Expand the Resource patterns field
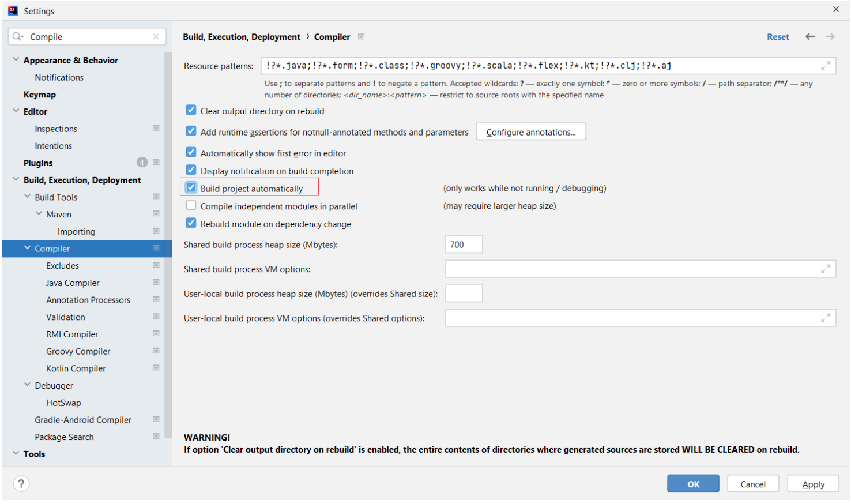The image size is (851, 504). (826, 66)
